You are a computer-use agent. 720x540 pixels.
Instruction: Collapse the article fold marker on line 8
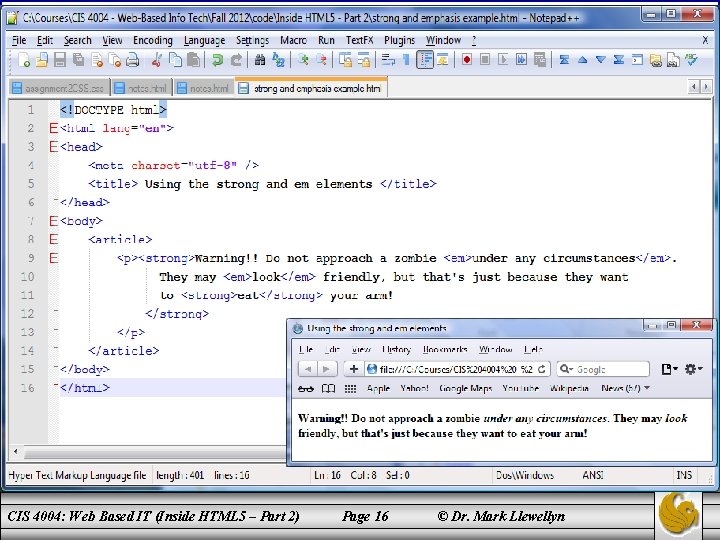[x=54, y=239]
